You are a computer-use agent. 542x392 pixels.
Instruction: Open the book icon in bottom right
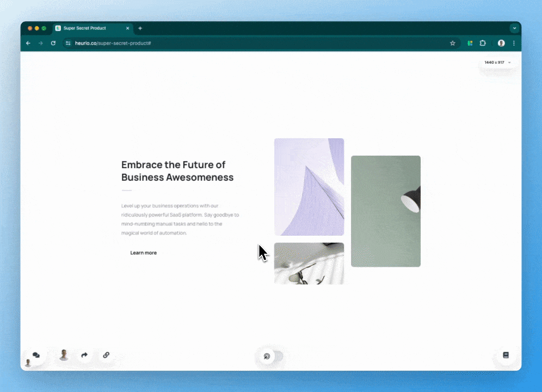coord(506,355)
